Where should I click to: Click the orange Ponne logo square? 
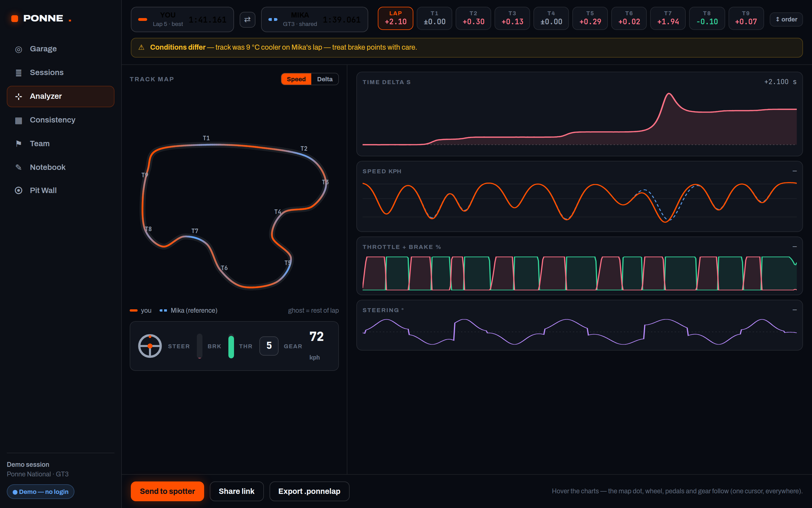coord(15,18)
